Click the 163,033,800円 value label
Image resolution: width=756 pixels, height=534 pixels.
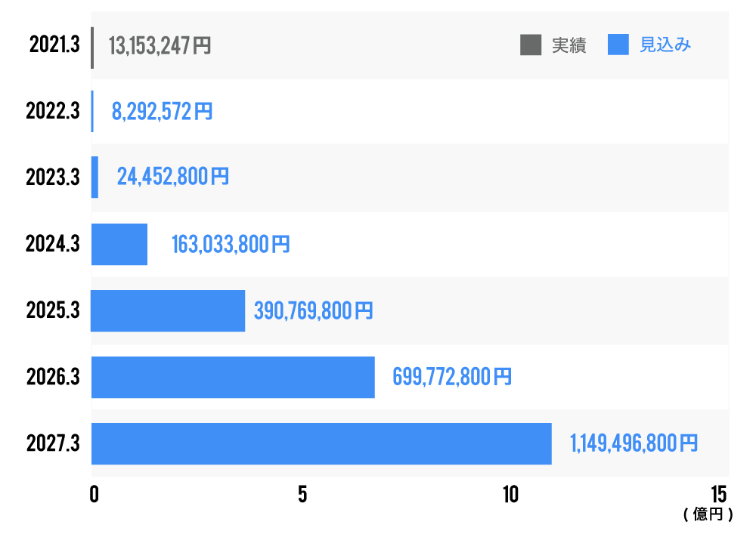pyautogui.click(x=230, y=244)
